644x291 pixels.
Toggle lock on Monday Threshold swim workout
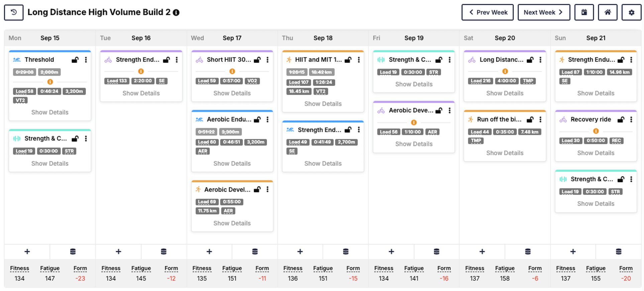coord(75,60)
